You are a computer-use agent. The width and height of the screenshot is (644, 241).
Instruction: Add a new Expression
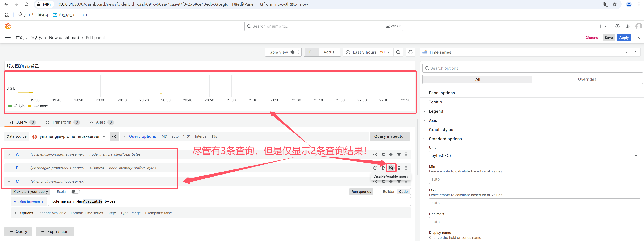coord(55,231)
